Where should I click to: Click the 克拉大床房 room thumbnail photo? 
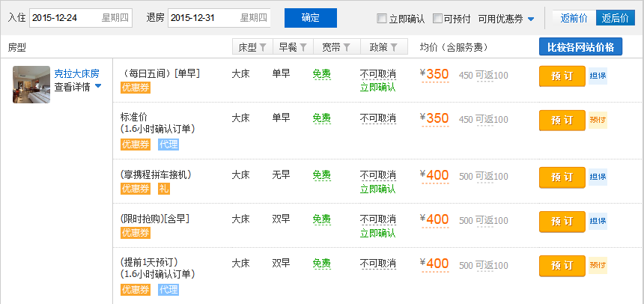pos(31,85)
